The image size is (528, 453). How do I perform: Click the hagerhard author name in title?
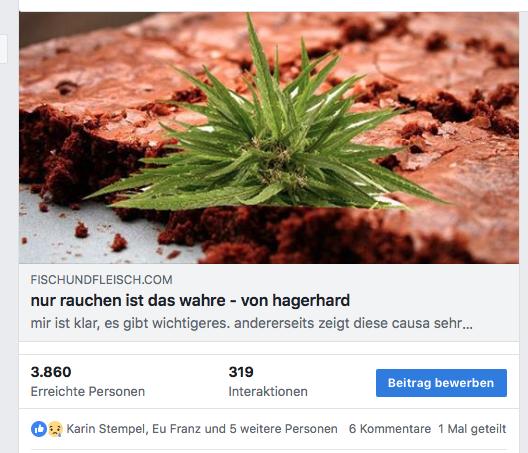(x=311, y=300)
